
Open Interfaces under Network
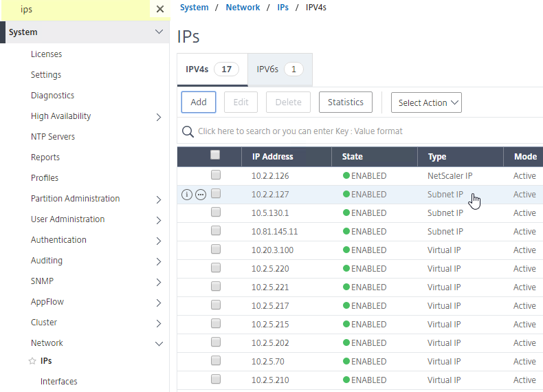click(59, 381)
